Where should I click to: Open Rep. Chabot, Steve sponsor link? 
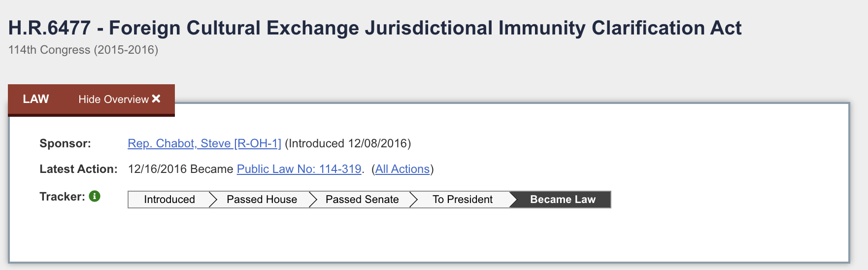point(204,143)
